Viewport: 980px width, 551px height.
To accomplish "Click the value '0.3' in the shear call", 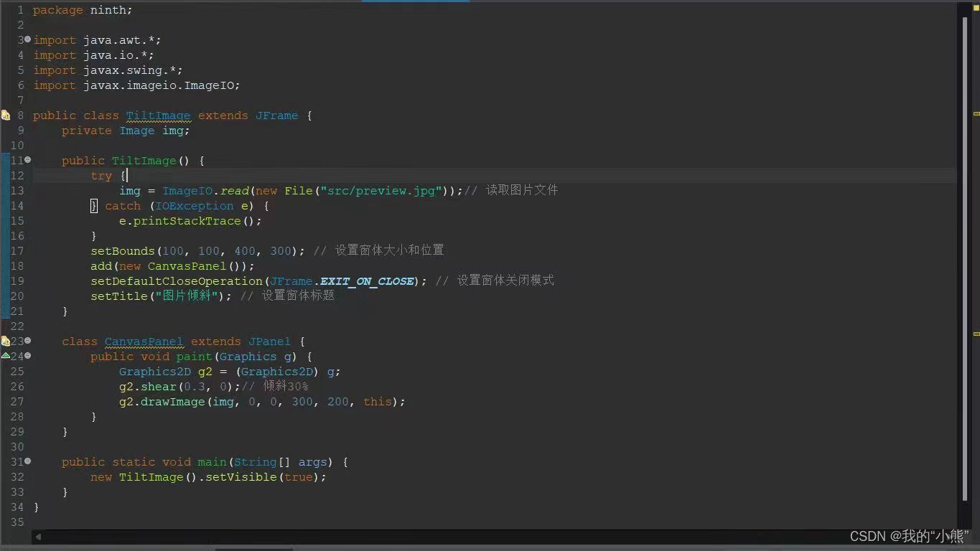I will (x=194, y=387).
